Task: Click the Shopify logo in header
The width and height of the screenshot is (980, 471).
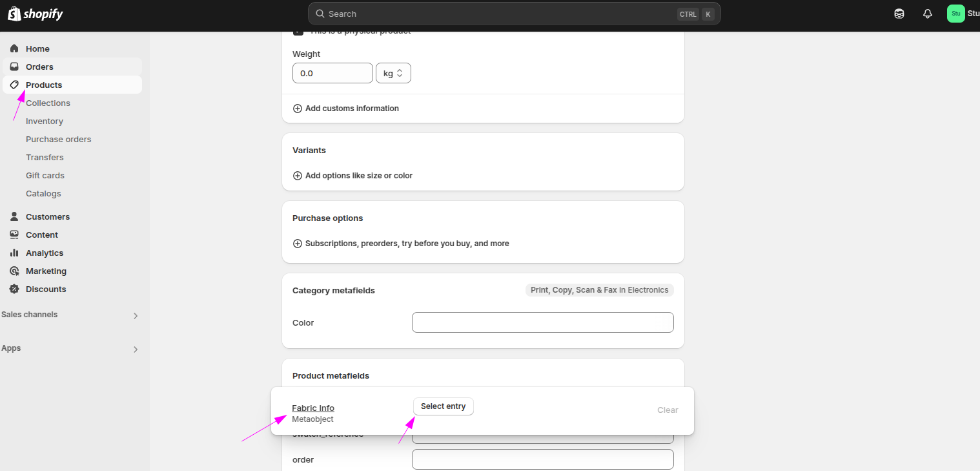Action: pos(36,14)
